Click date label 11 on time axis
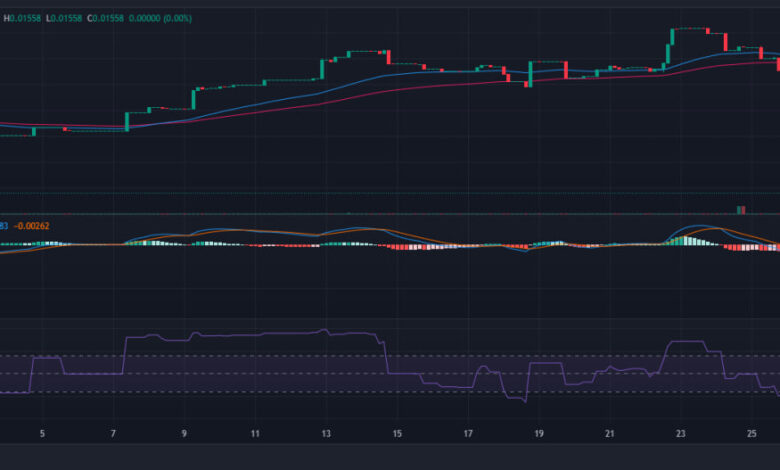The image size is (780, 470). 255,434
